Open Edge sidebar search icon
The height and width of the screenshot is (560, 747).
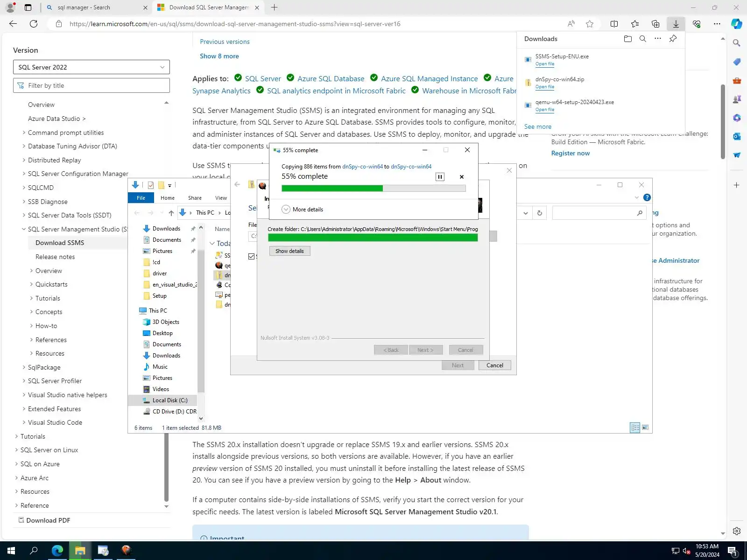pyautogui.click(x=737, y=43)
